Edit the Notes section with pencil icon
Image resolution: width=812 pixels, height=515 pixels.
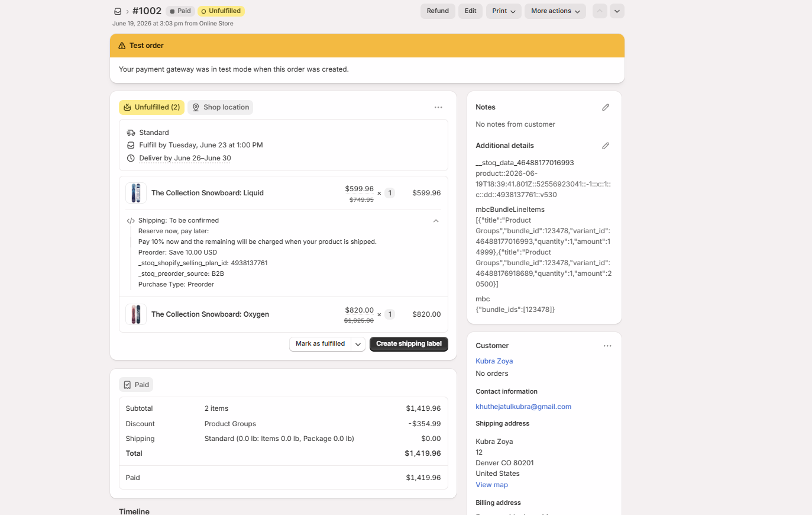coord(606,107)
